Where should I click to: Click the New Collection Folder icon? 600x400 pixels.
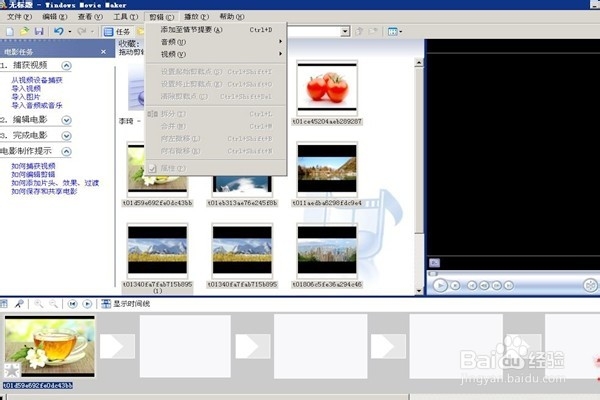pyautogui.click(x=373, y=31)
